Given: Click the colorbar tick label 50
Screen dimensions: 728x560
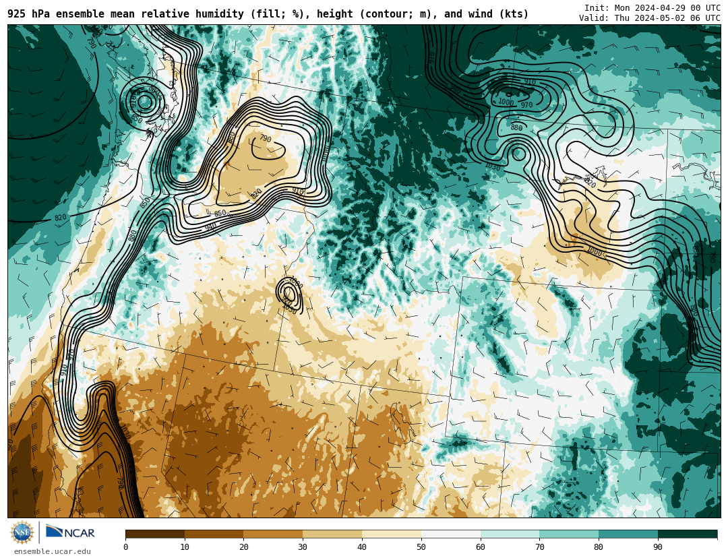Looking at the screenshot, I should tap(421, 547).
